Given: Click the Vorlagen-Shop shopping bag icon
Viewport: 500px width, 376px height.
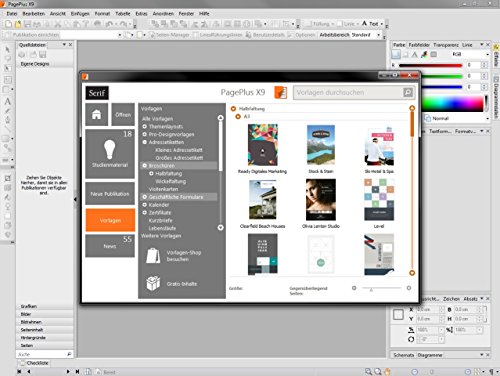Looking at the screenshot, I should coord(153,256).
